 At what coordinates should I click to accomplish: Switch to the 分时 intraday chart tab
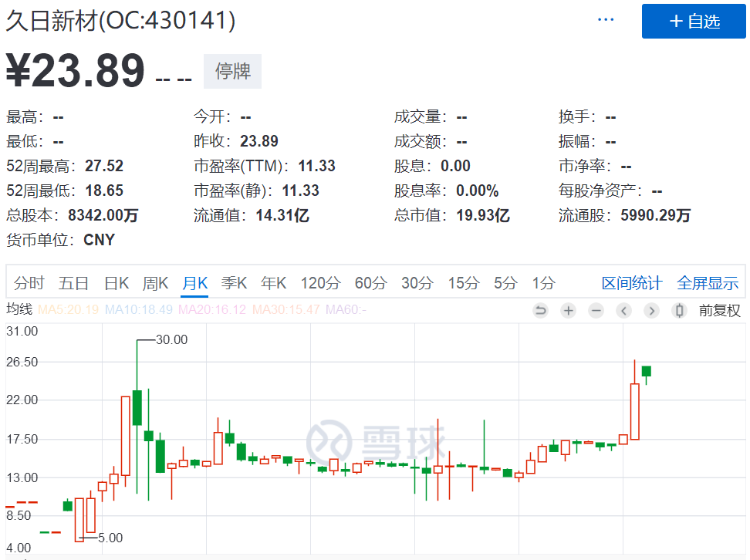click(29, 283)
